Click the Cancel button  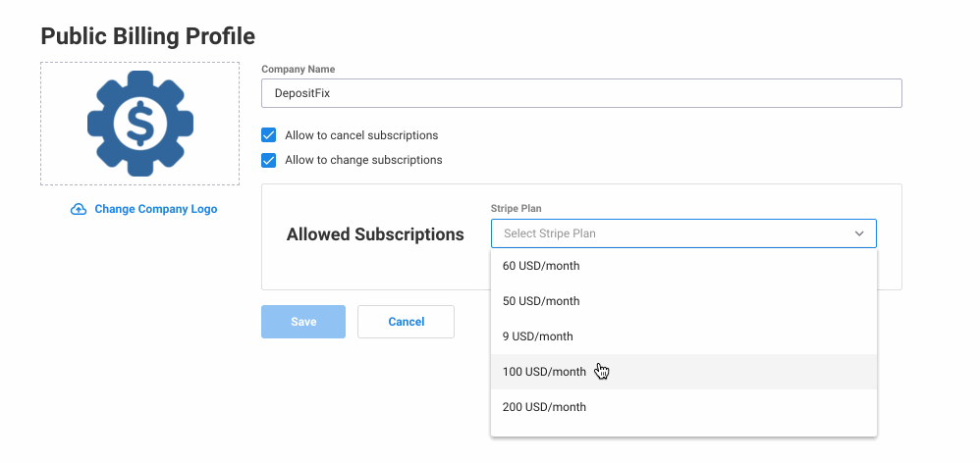pos(406,322)
